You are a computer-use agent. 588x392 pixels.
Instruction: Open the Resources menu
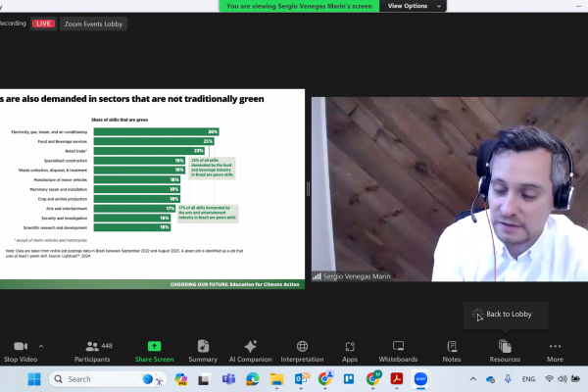tap(505, 346)
